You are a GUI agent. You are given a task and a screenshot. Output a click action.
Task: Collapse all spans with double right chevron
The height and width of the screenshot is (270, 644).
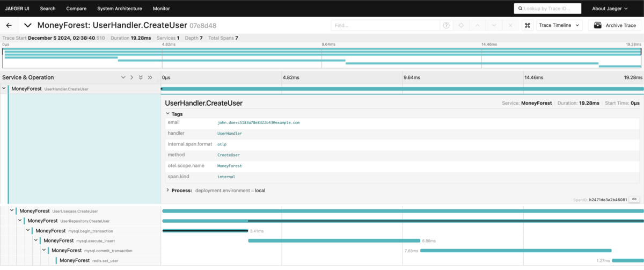pos(150,77)
